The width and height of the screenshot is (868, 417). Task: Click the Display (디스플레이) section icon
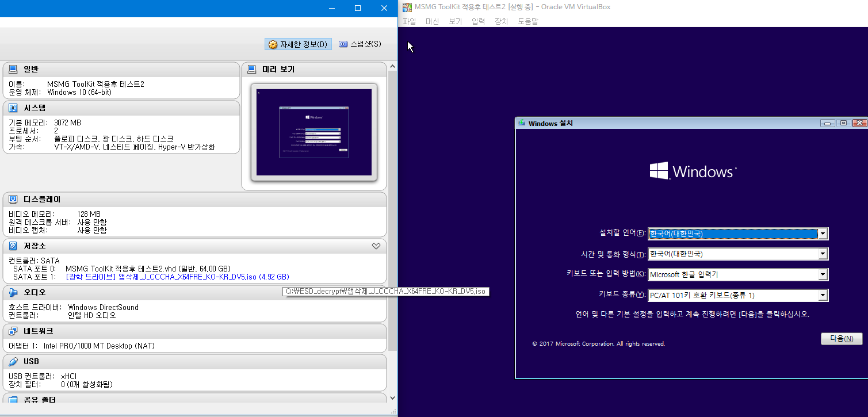tap(13, 199)
